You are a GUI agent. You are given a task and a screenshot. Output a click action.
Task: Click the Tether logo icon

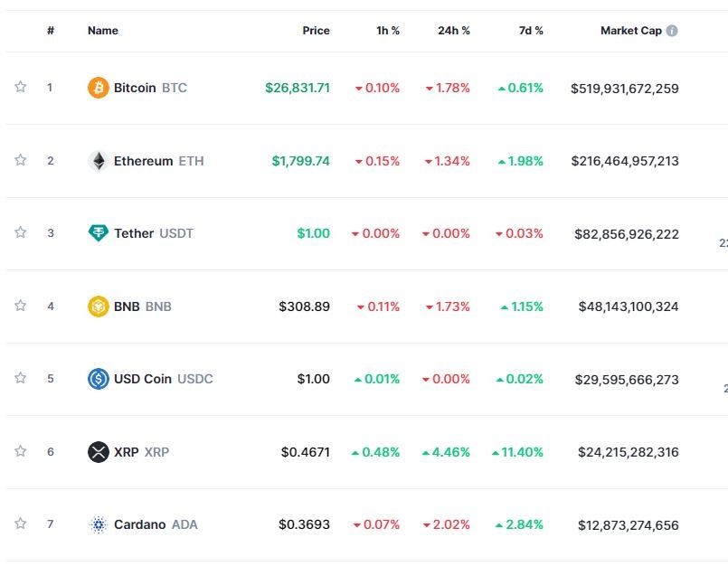pyautogui.click(x=98, y=233)
